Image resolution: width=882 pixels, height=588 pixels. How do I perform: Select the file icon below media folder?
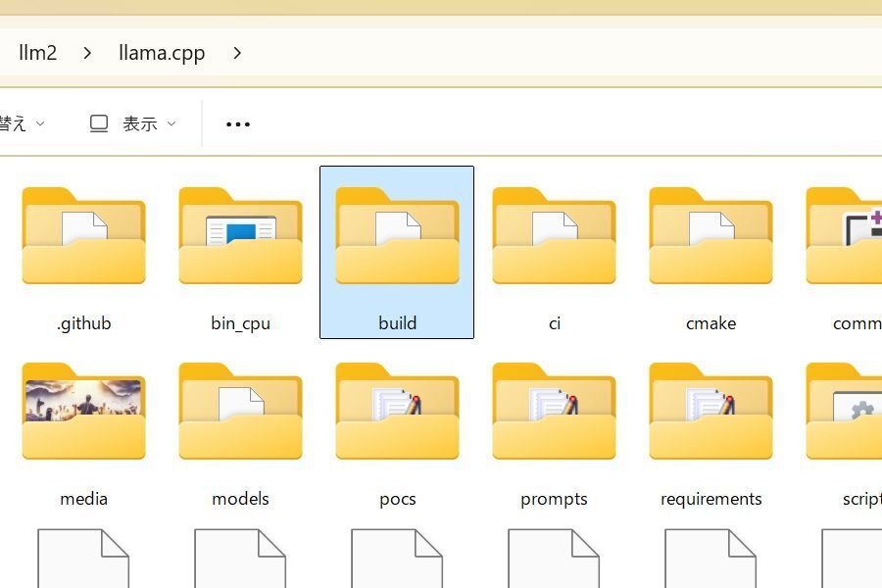[83, 559]
